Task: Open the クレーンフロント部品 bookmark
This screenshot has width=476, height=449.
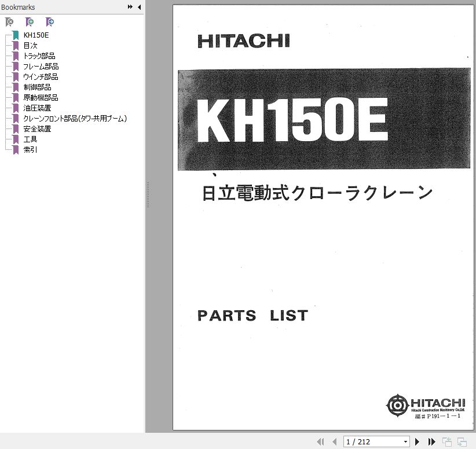Action: coord(75,118)
